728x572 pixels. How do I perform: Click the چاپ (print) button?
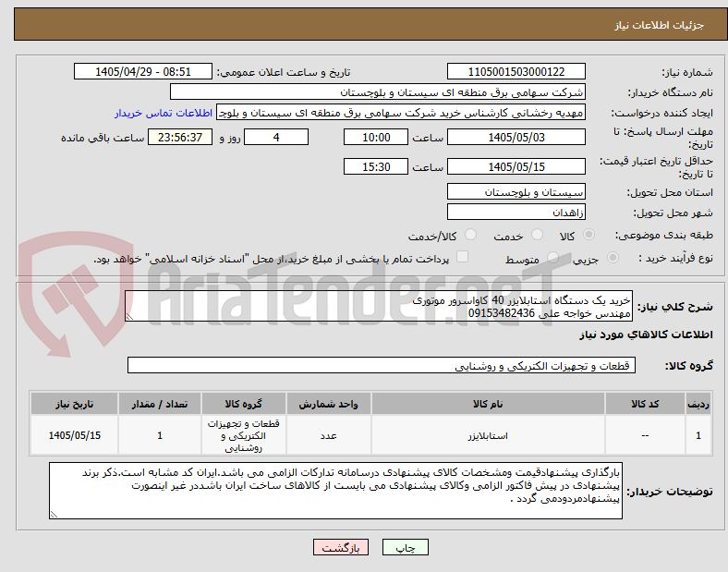(405, 547)
